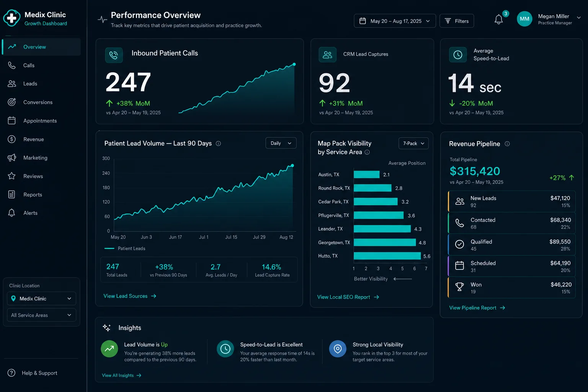Click the Speed-to-Lead is Excellent clock icon
Viewport: 588px width, 392px height.
(x=225, y=349)
